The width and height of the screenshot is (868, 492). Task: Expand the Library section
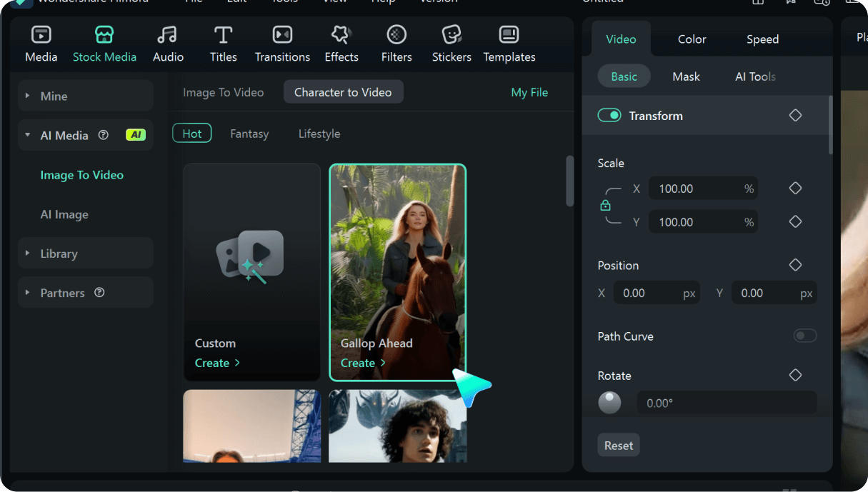tap(27, 253)
